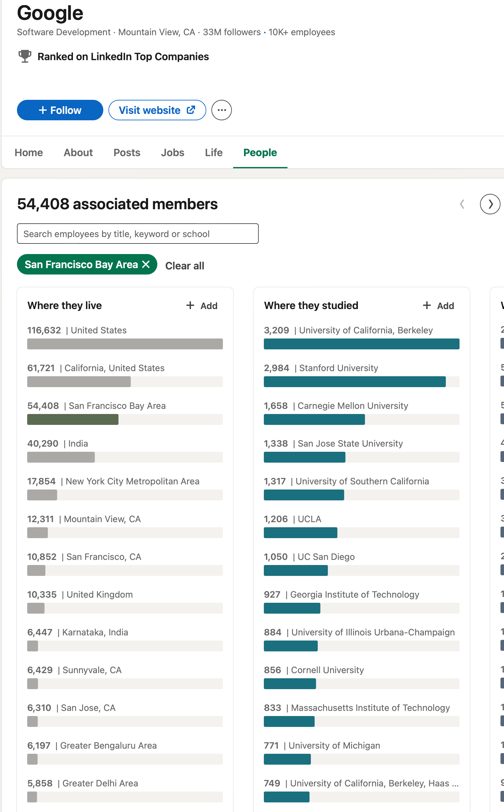The width and height of the screenshot is (504, 812).
Task: Go to previous insights carousel arrow
Action: click(462, 204)
